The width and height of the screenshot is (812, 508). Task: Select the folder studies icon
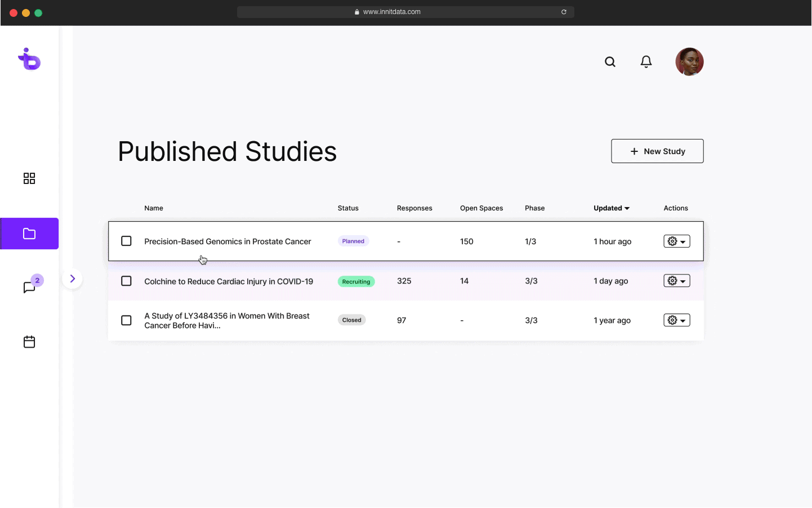click(29, 233)
